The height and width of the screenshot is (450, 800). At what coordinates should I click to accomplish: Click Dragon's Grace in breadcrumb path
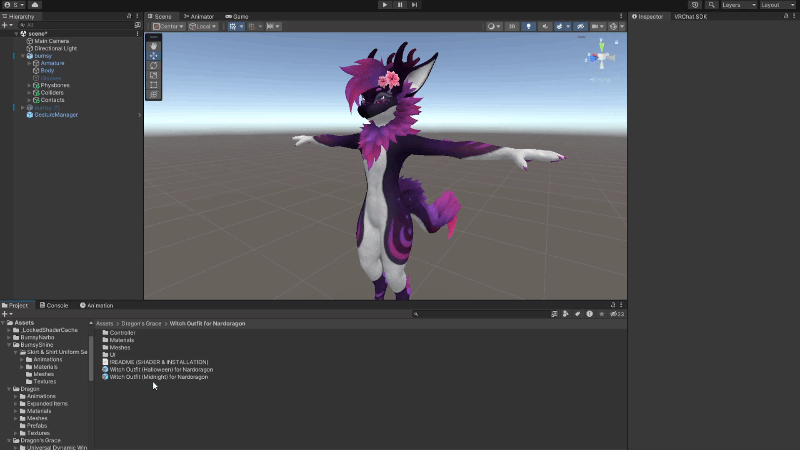pos(141,323)
